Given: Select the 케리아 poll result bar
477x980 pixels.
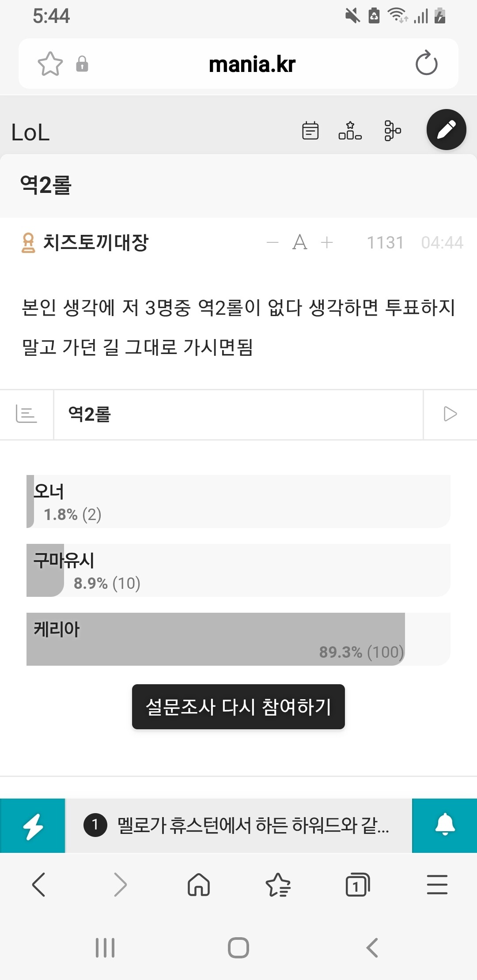Looking at the screenshot, I should (238, 639).
